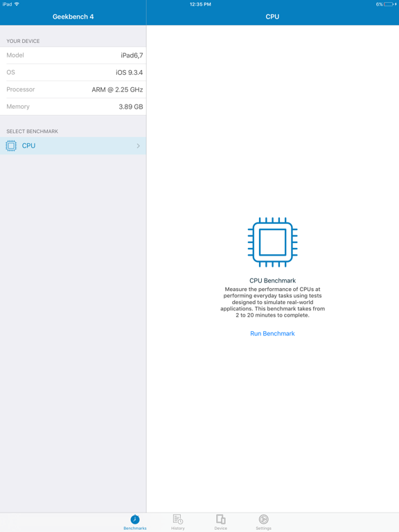Expand the CPU row chevron
399x532 pixels.
138,145
